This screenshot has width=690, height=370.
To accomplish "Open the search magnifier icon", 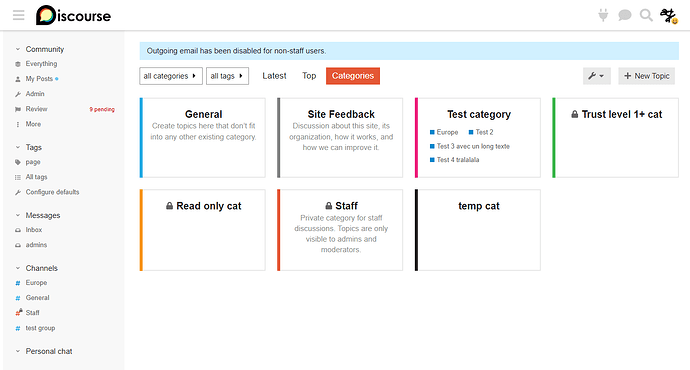I will pos(646,15).
